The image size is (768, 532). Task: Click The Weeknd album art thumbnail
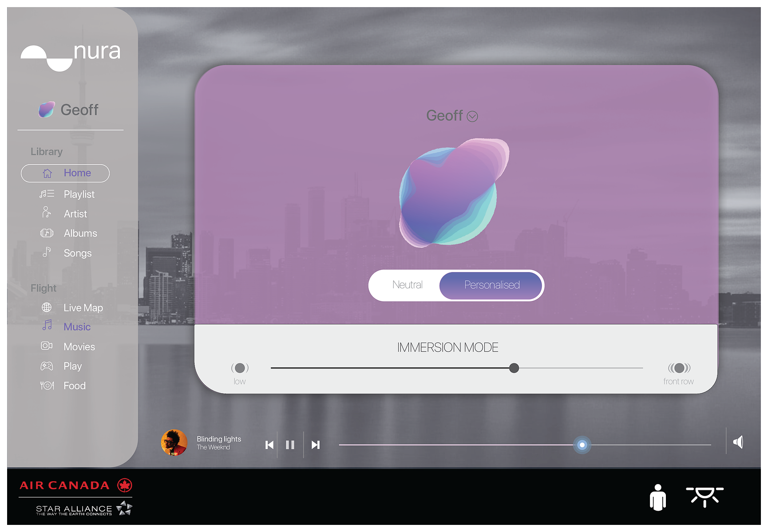(x=174, y=442)
